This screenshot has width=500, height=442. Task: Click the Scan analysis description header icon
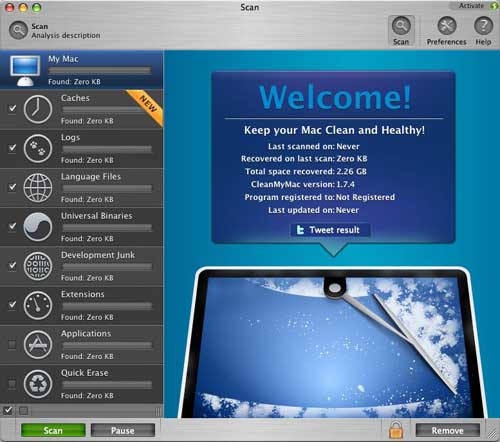pyautogui.click(x=18, y=30)
